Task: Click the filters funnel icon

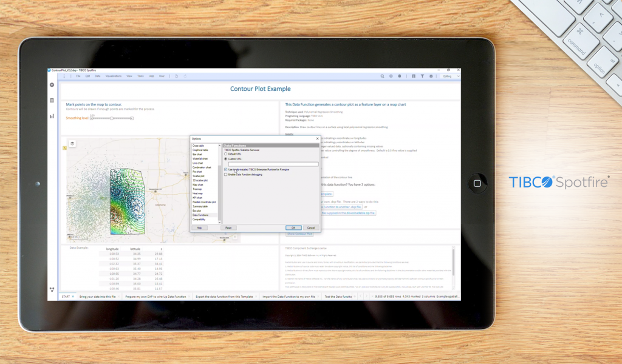Action: (422, 76)
